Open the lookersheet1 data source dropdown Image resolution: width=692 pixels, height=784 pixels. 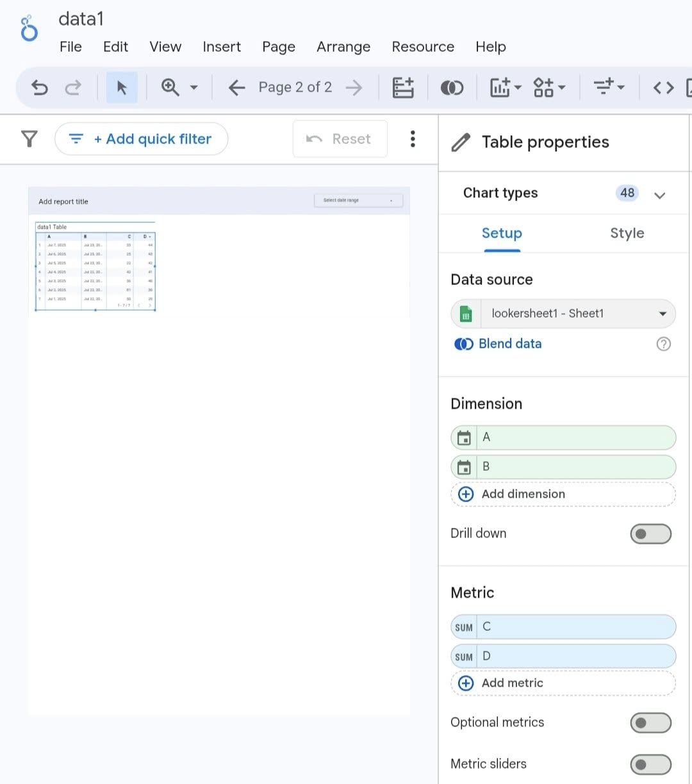tap(563, 314)
